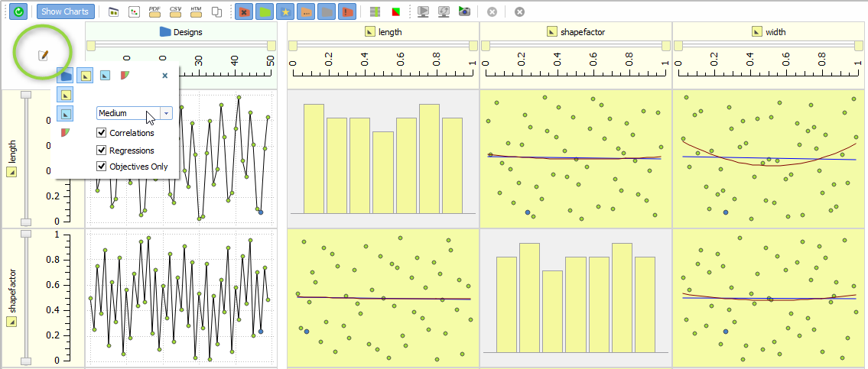Viewport: 868px width, 369px height.
Task: Uncheck the Correlations checkbox
Action: click(x=101, y=133)
